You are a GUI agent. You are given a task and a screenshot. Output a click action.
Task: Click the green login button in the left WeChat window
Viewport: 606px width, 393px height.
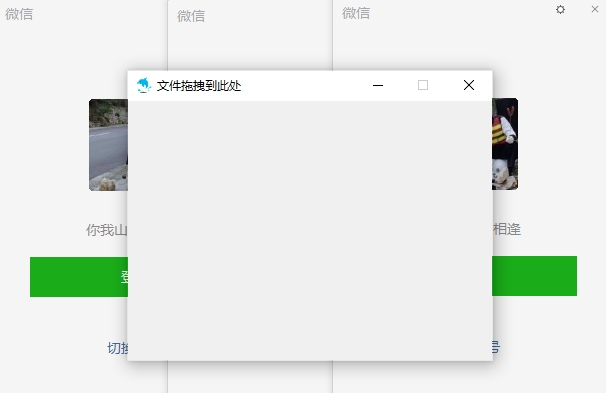[x=79, y=277]
